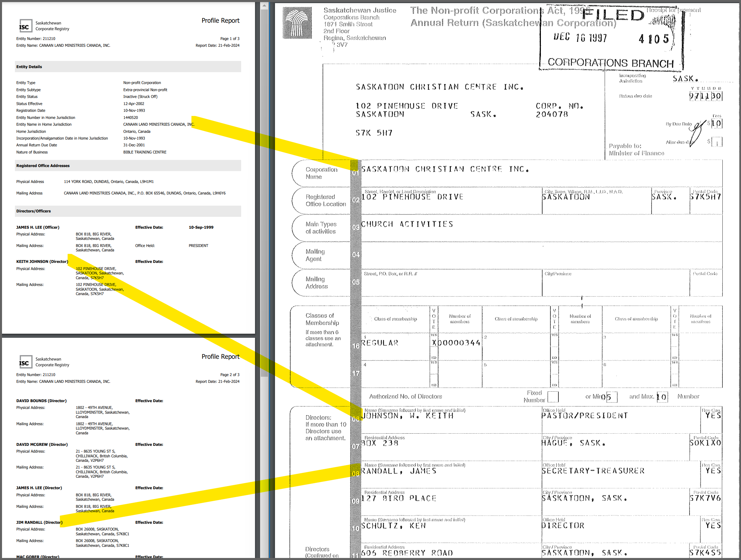Click the JIM RANDALL (Director) entry
Screen dimensions: 741x560
pyautogui.click(x=39, y=522)
